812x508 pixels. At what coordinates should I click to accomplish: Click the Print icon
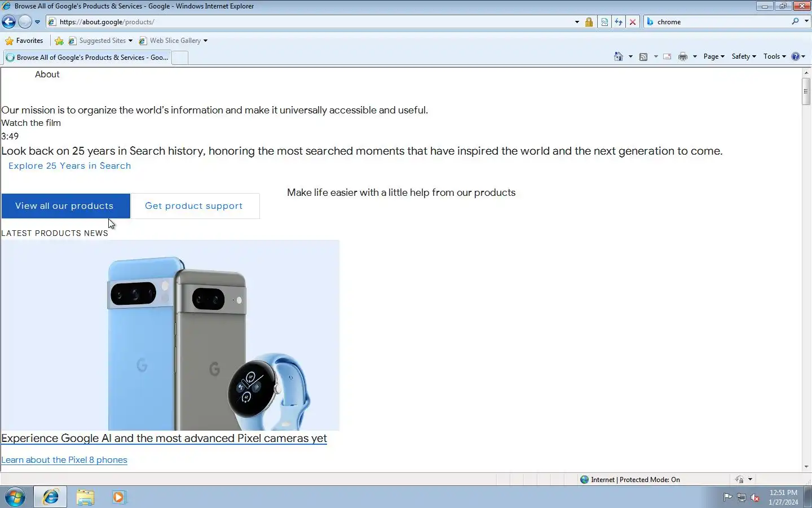[683, 56]
